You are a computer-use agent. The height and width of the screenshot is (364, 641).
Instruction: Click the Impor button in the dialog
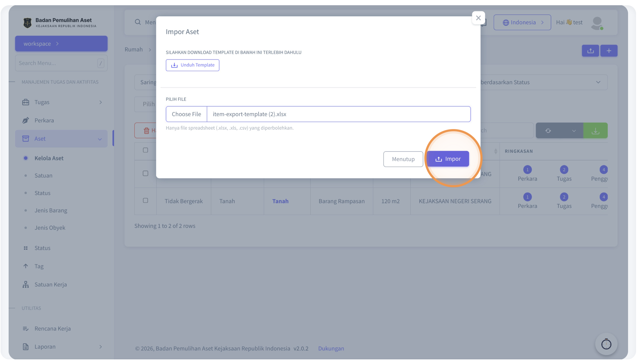pos(448,159)
